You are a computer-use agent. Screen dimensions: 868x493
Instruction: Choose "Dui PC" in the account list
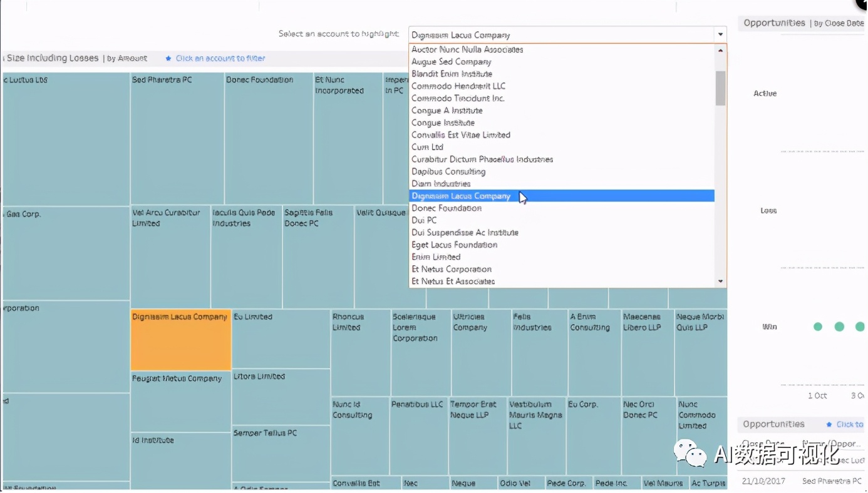click(x=424, y=220)
